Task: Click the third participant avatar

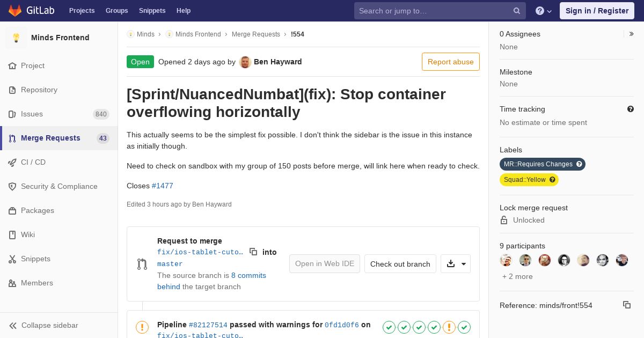Action: 545,260
